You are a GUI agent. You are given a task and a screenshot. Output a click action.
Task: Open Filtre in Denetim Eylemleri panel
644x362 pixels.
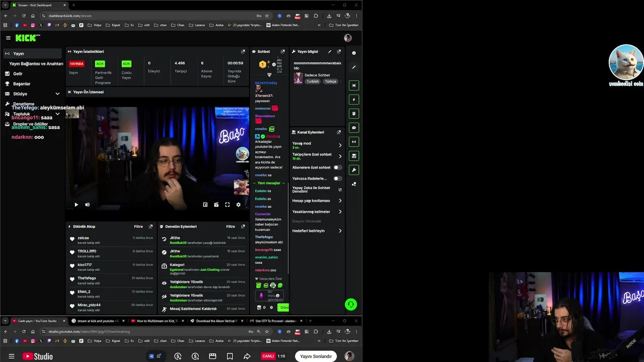click(x=230, y=226)
